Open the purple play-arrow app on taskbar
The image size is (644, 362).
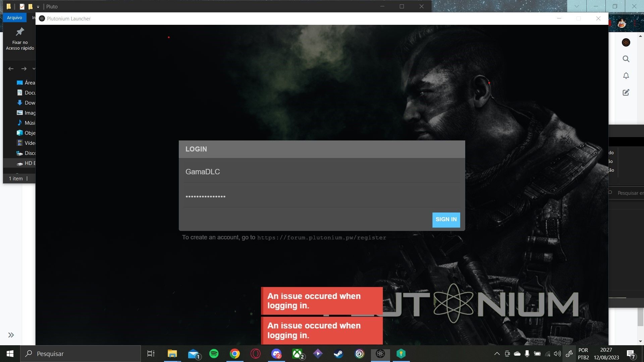point(318,354)
